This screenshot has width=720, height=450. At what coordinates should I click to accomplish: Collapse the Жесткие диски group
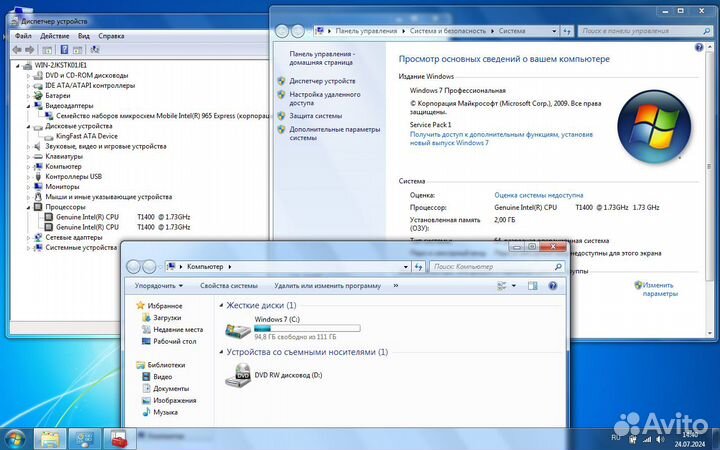coord(221,305)
